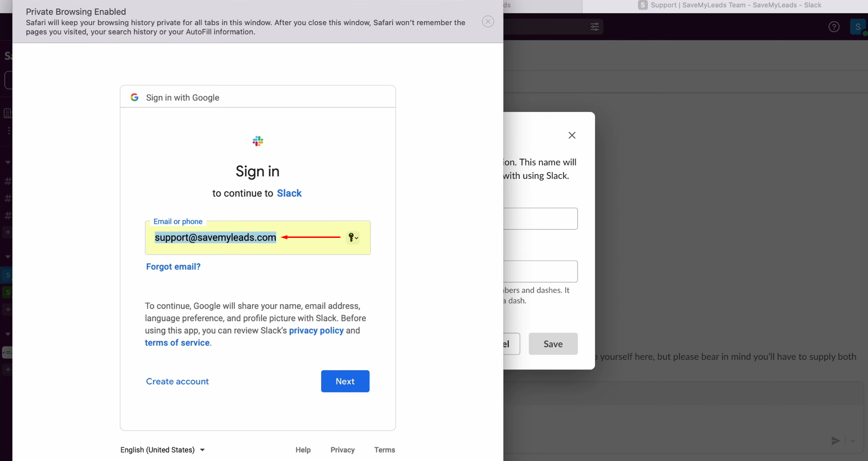868x461 pixels.
Task: Click the first text field in Slack dialog
Action: (x=540, y=219)
